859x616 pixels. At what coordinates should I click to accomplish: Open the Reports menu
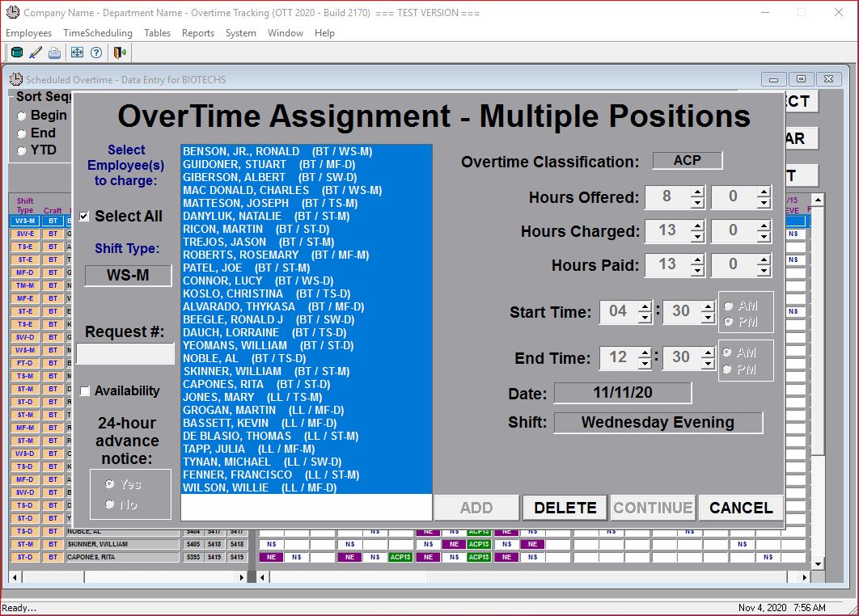click(197, 33)
